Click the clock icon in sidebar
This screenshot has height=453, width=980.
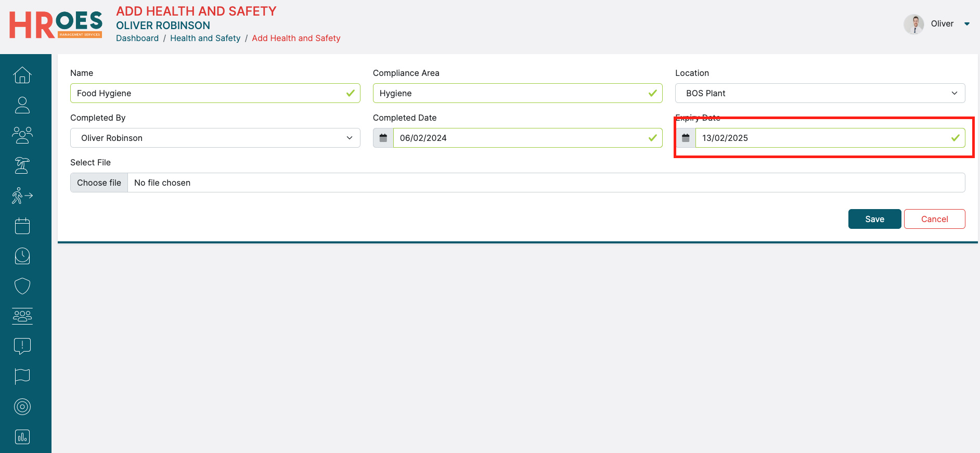pyautogui.click(x=22, y=256)
